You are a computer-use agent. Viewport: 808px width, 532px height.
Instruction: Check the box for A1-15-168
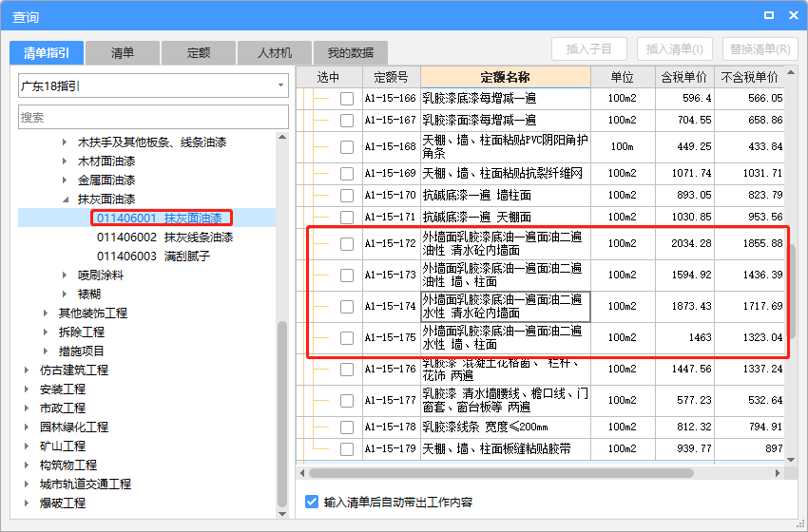[347, 147]
